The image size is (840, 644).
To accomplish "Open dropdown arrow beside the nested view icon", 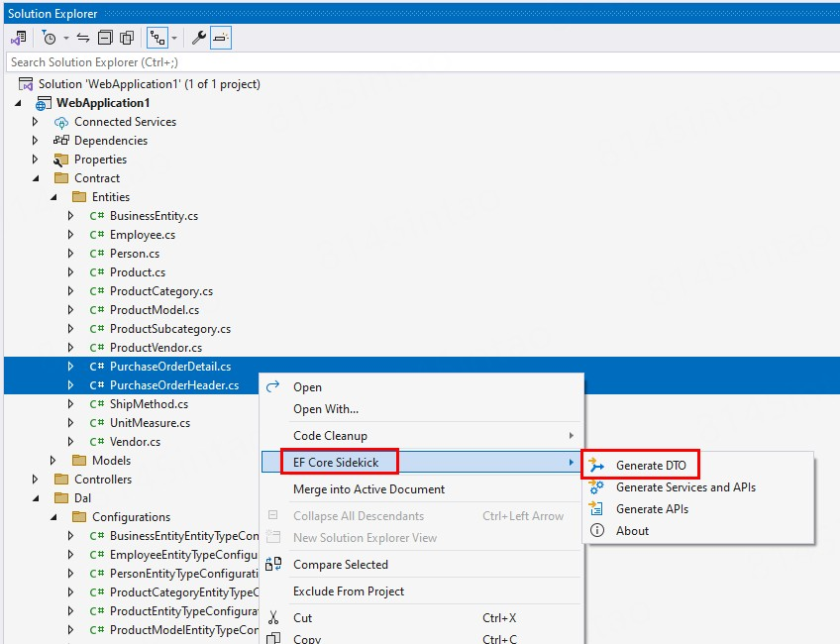I will [174, 38].
